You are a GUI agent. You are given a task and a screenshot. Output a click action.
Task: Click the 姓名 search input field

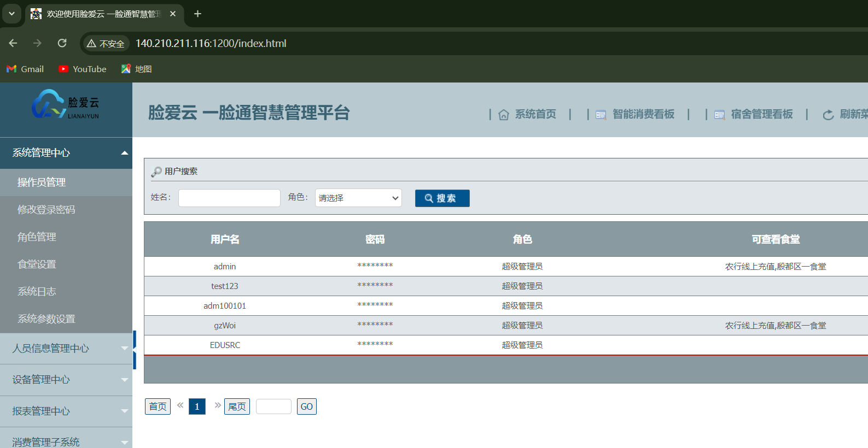(x=229, y=198)
